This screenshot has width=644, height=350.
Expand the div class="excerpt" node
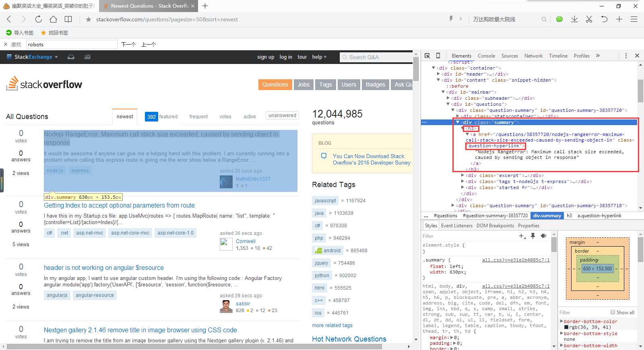point(462,175)
